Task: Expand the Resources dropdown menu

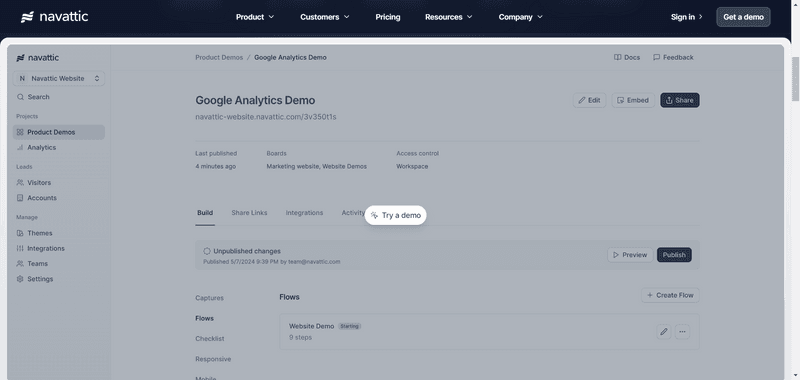Action: point(448,17)
